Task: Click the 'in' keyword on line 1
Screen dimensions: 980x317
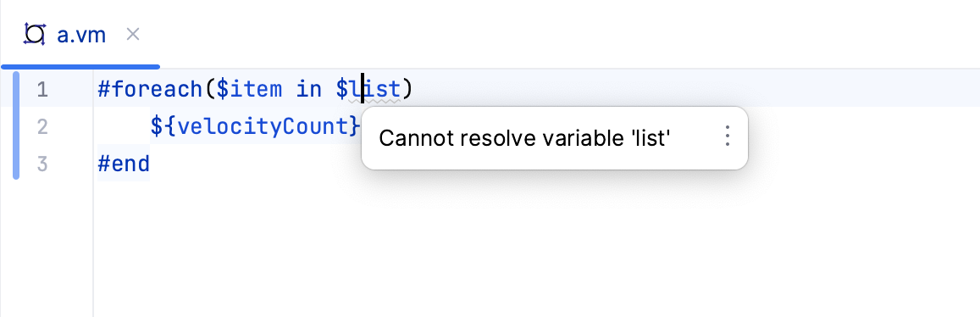Action: click(x=309, y=89)
